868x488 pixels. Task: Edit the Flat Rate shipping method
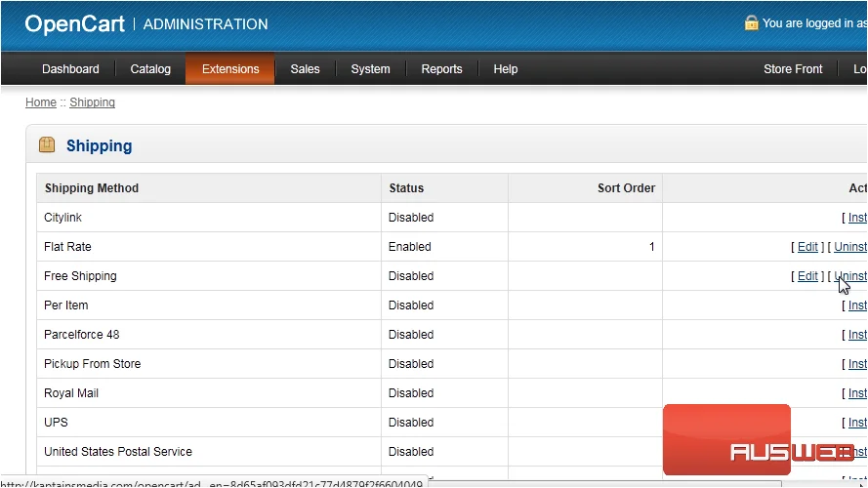(807, 247)
